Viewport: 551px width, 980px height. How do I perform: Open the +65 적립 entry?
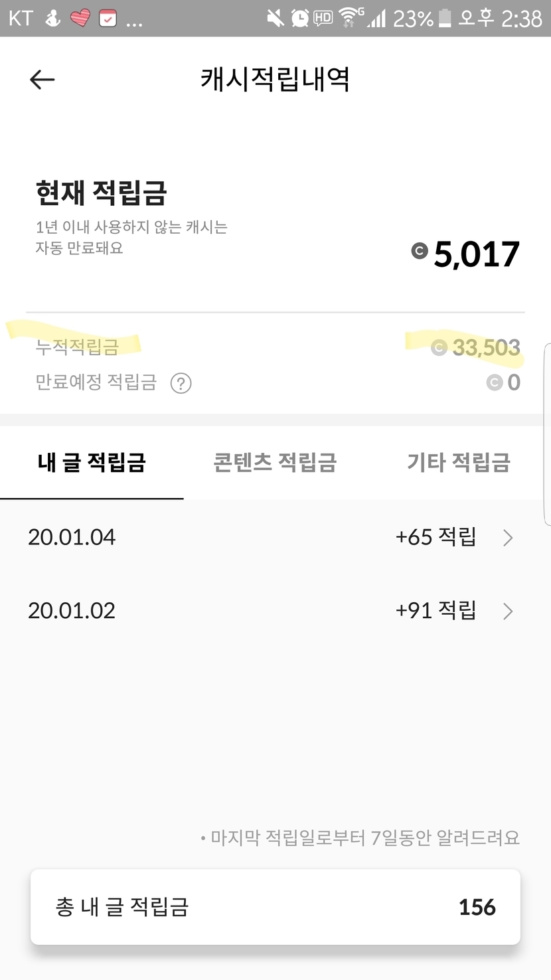click(x=435, y=536)
